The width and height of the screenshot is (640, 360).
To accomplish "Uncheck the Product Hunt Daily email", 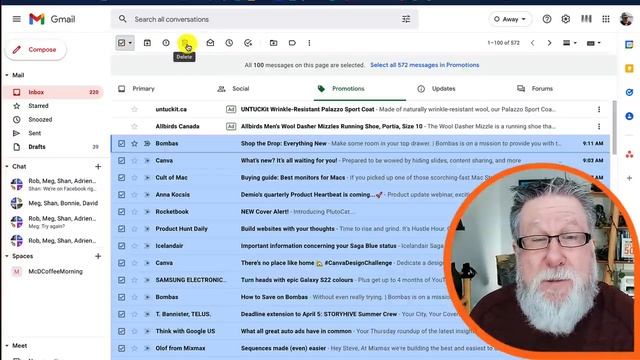I will pyautogui.click(x=122, y=229).
